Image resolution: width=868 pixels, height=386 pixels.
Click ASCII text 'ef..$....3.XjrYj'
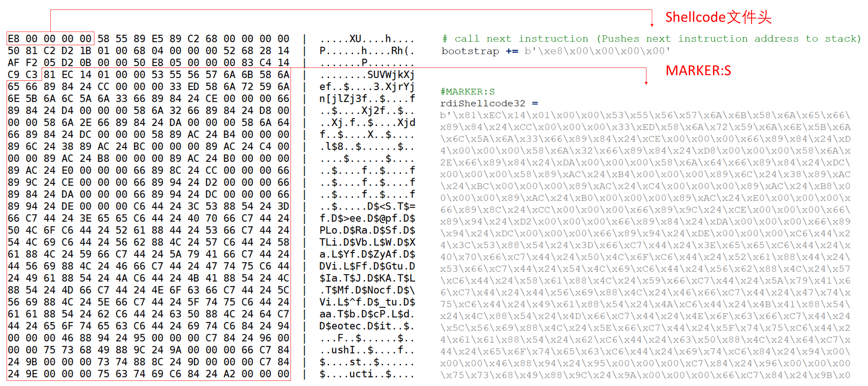click(x=367, y=87)
